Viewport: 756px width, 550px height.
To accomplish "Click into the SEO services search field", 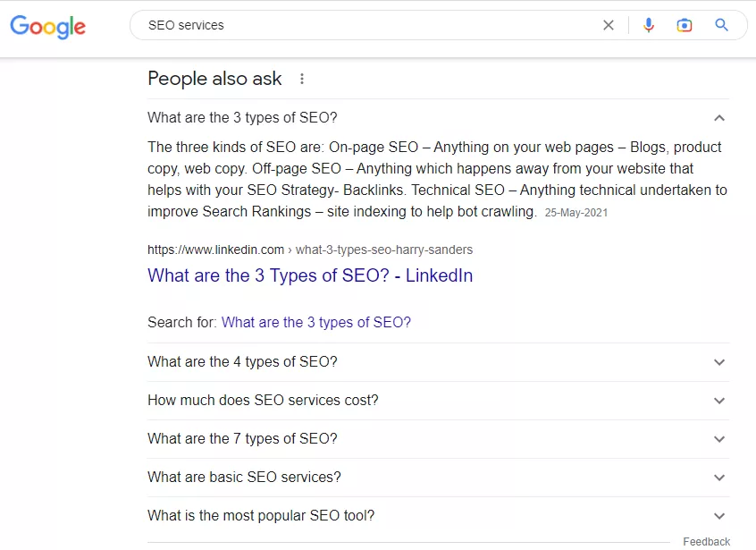I will coord(366,25).
